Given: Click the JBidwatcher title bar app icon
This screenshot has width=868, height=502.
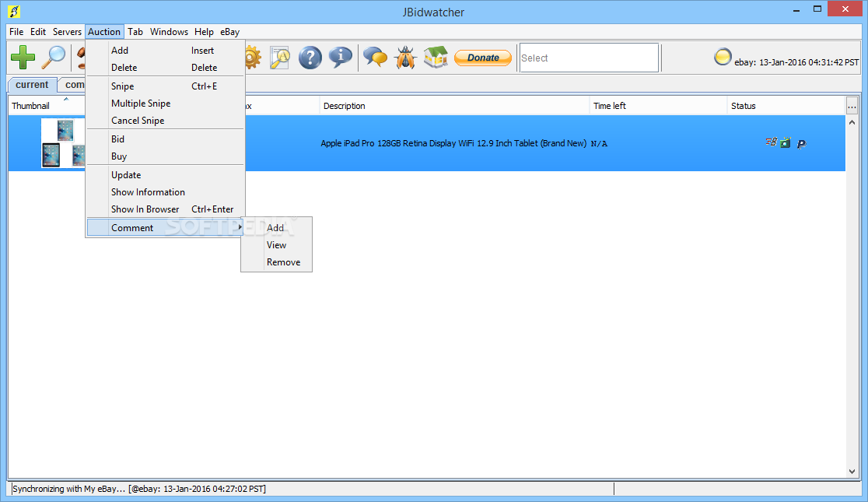Looking at the screenshot, I should [15, 11].
